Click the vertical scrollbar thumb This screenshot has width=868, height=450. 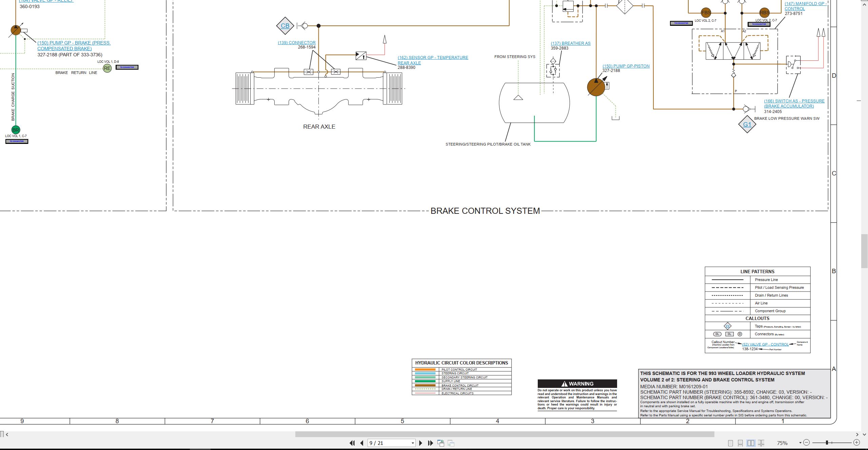(x=865, y=251)
